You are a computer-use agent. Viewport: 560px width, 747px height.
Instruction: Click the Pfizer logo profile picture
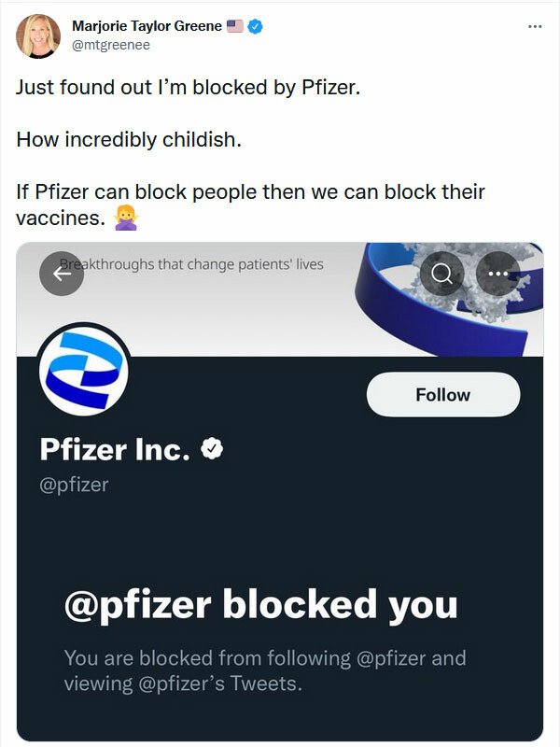[x=83, y=373]
